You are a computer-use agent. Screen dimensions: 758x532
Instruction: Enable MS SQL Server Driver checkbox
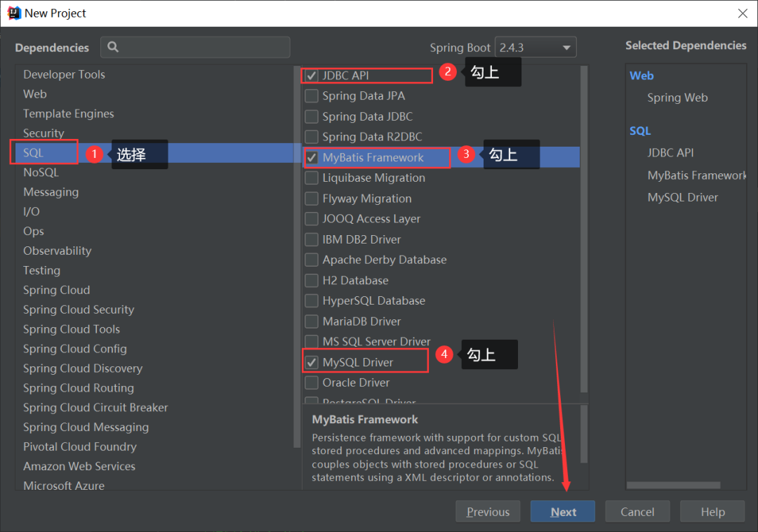pyautogui.click(x=312, y=342)
